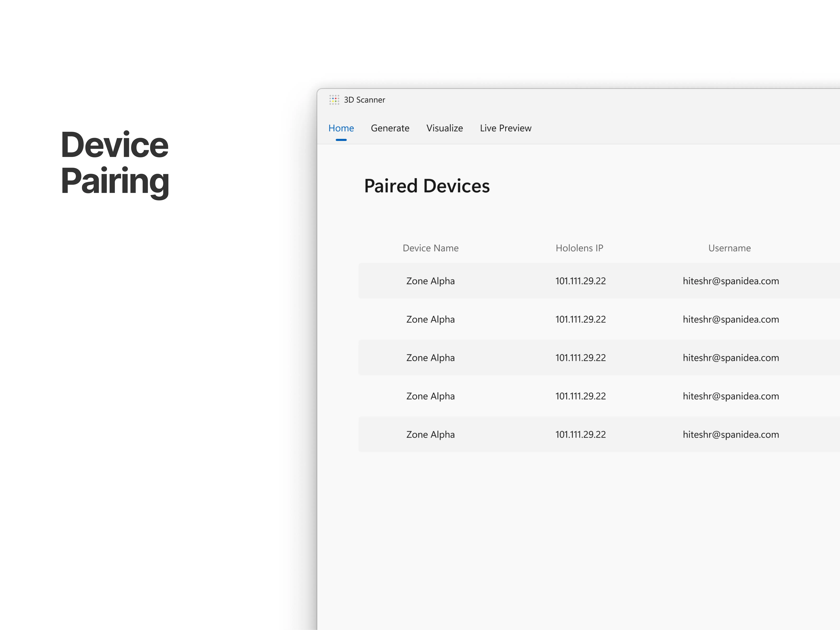The height and width of the screenshot is (630, 840).
Task: Select the fourth Zone Alpha device name
Action: pos(430,396)
